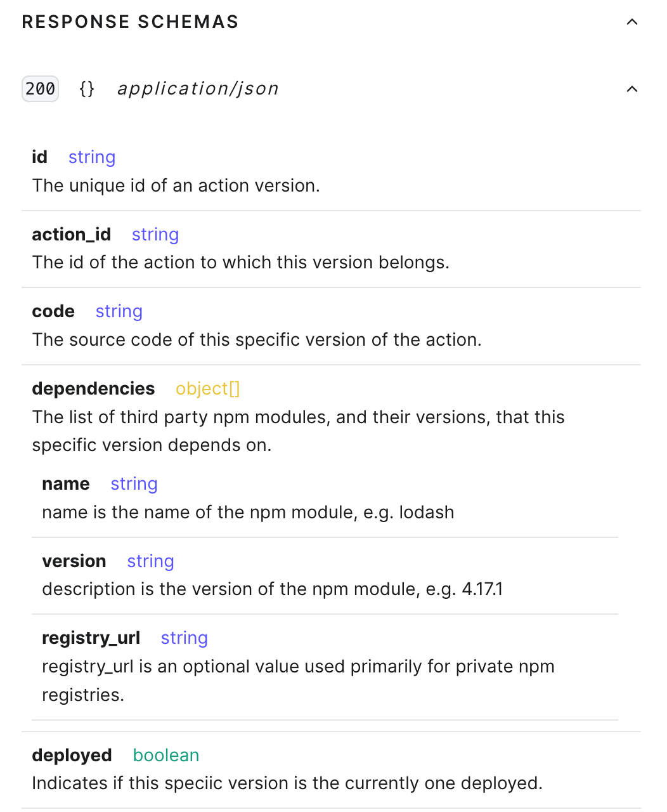Click the application/json media type label
The height and width of the screenshot is (812, 667).
click(x=198, y=89)
